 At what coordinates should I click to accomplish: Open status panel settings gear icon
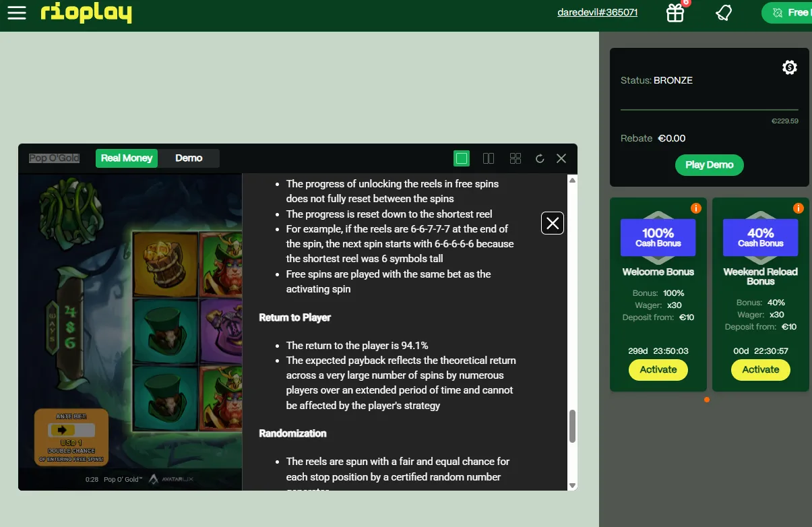pyautogui.click(x=790, y=67)
